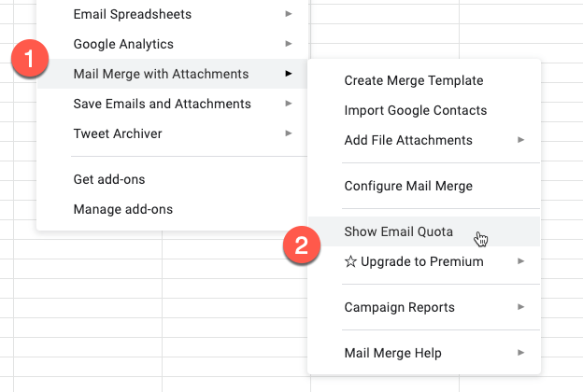Image resolution: width=583 pixels, height=392 pixels.
Task: Open Email Spreadsheets submenu
Action: click(x=173, y=14)
